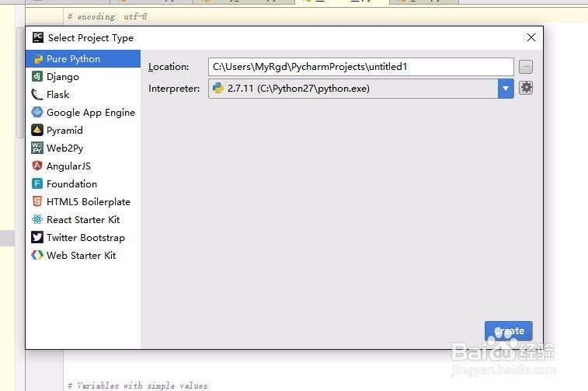
Task: Click the Twitter bird icon
Action: tap(37, 237)
